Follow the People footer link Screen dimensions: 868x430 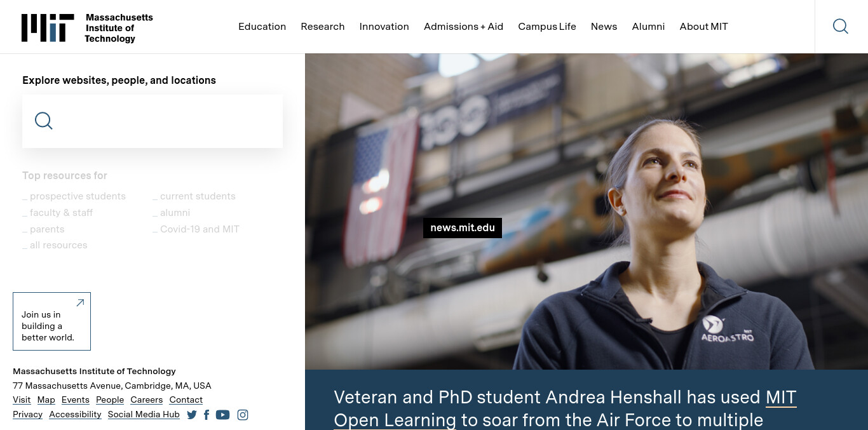tap(110, 400)
